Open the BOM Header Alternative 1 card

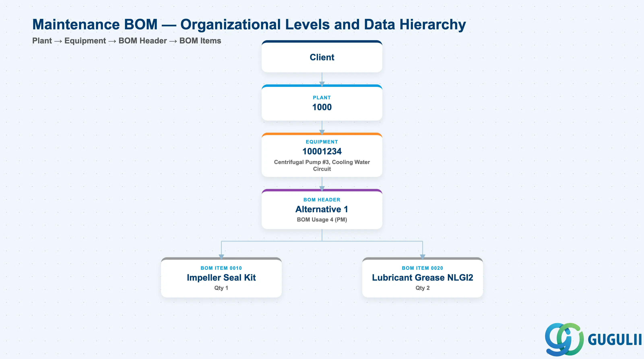322,209
